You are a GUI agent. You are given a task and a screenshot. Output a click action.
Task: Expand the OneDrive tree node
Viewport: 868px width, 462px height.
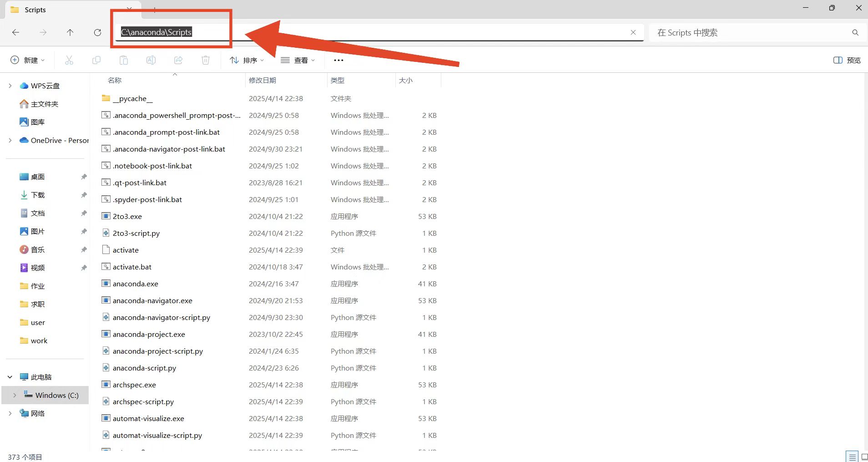pyautogui.click(x=10, y=140)
